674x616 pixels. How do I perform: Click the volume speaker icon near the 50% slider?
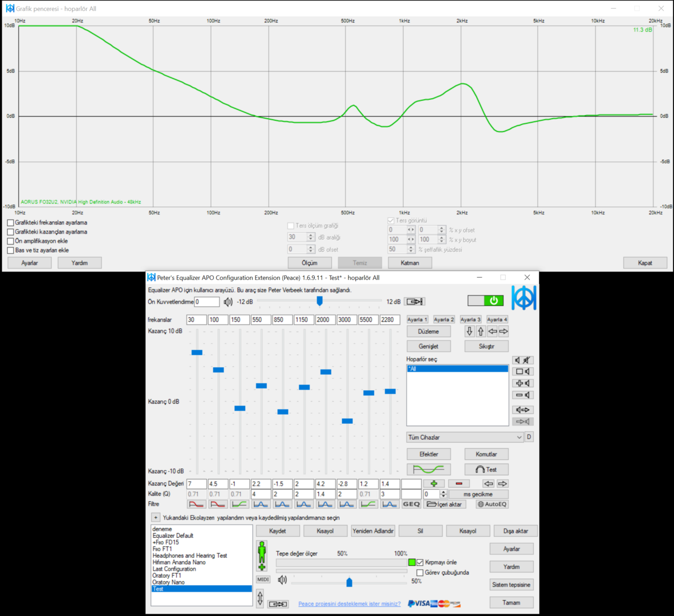[282, 580]
